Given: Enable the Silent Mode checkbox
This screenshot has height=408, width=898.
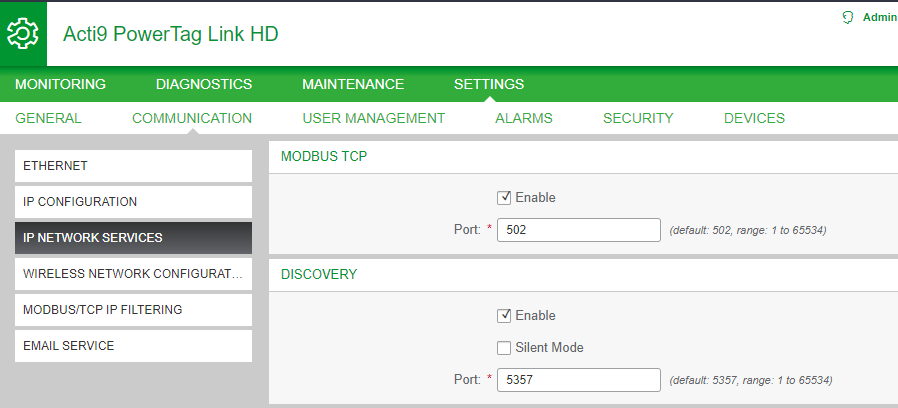Looking at the screenshot, I should click(x=504, y=348).
